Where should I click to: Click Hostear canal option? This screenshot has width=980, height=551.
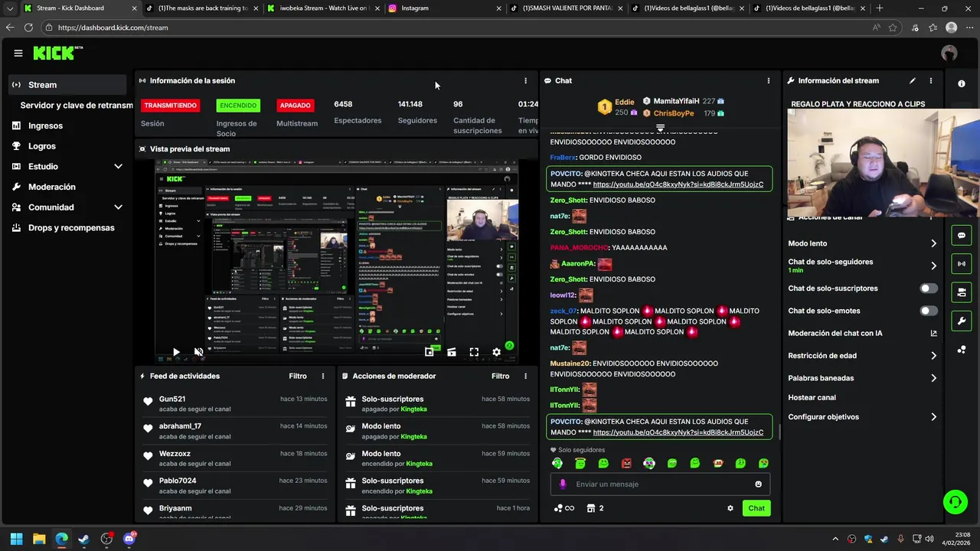pyautogui.click(x=812, y=398)
